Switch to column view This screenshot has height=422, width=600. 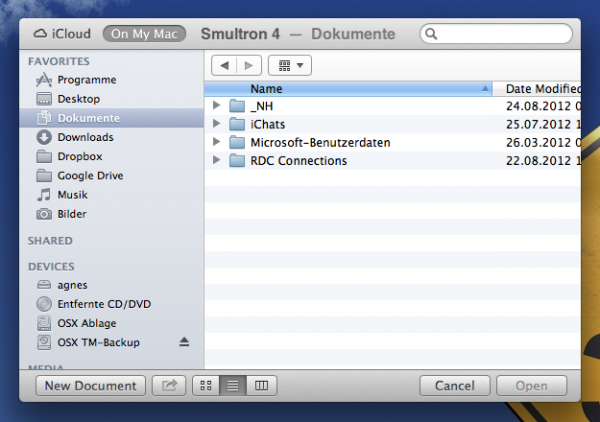(261, 386)
